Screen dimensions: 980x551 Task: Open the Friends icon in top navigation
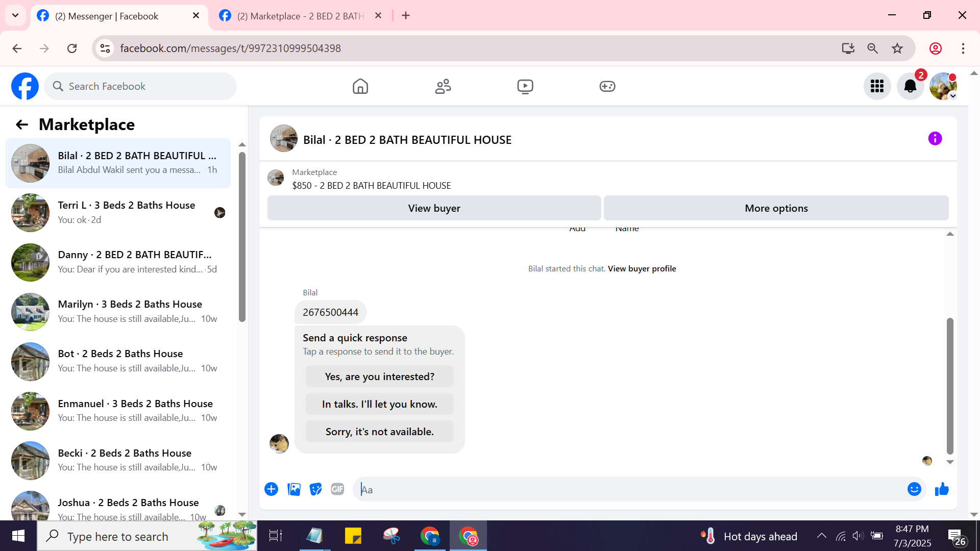click(x=443, y=86)
